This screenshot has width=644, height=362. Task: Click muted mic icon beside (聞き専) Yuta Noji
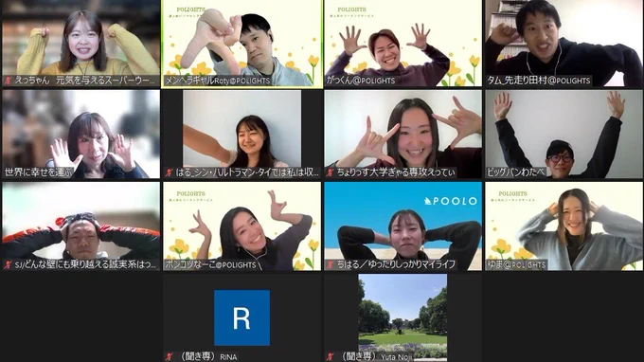[x=331, y=356]
